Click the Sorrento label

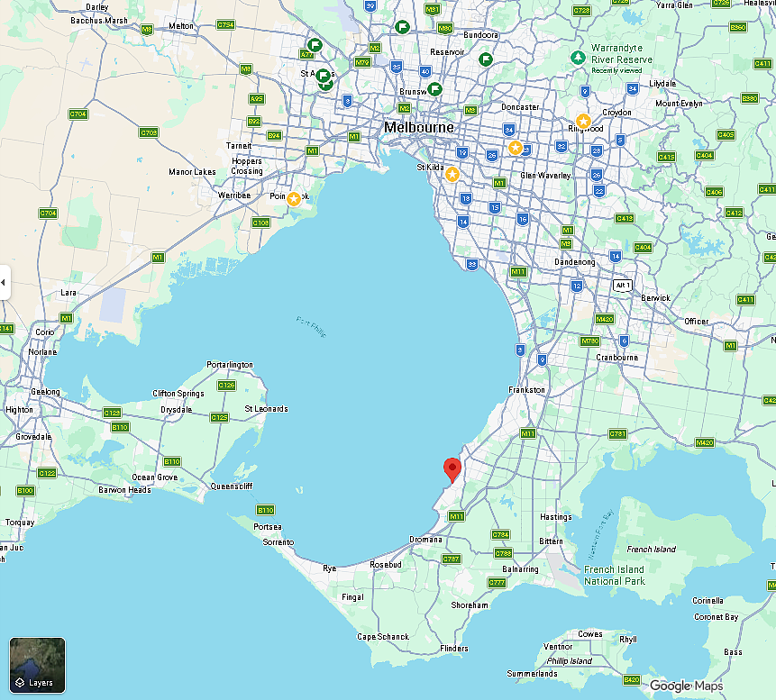[278, 542]
